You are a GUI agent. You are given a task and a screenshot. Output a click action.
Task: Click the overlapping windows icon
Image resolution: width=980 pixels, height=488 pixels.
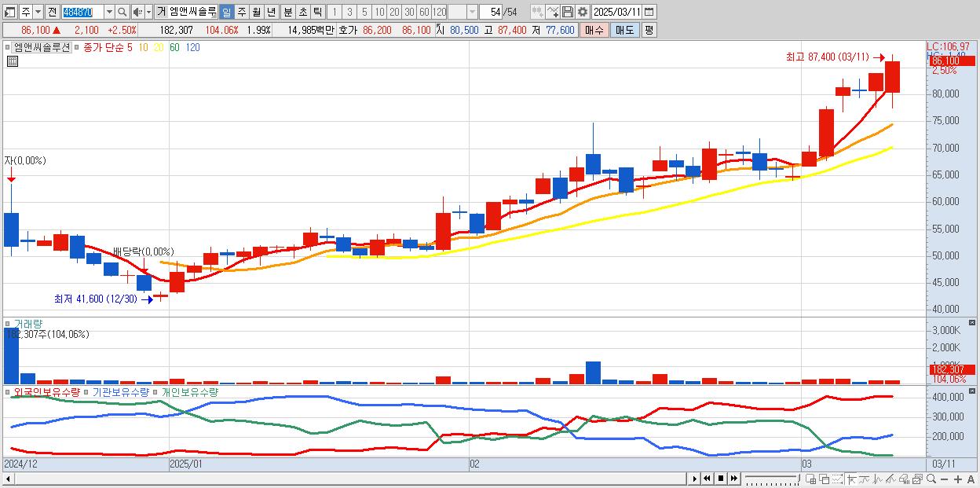(x=825, y=479)
